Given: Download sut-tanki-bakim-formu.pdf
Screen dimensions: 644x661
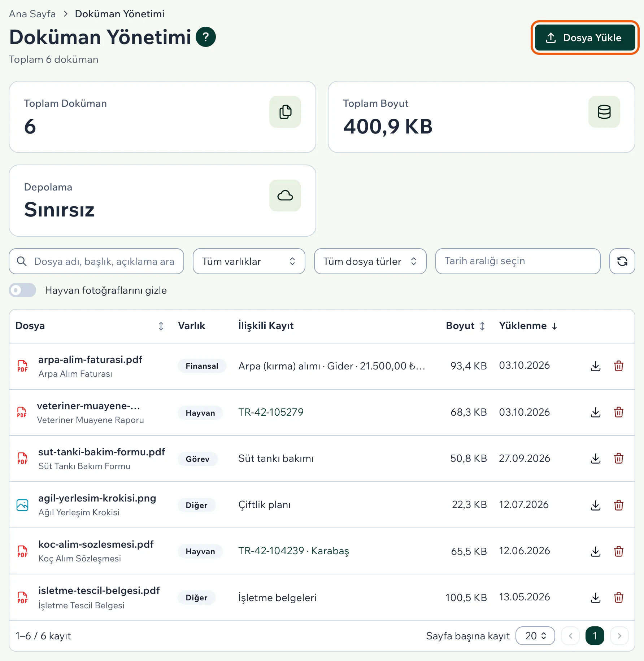Looking at the screenshot, I should coord(596,459).
